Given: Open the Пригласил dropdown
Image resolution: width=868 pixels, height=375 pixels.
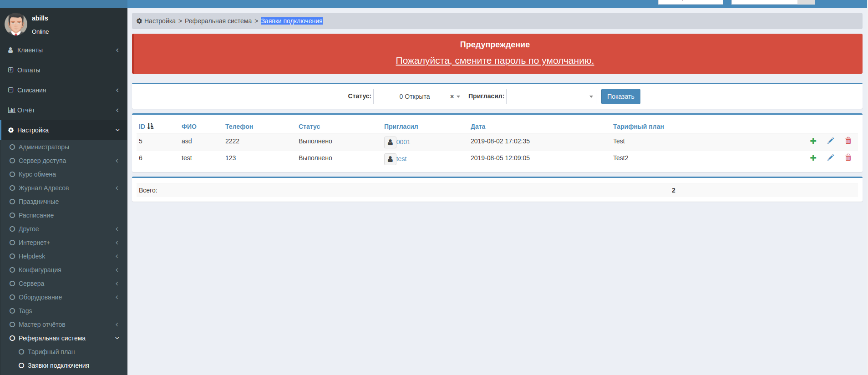Looking at the screenshot, I should [551, 96].
